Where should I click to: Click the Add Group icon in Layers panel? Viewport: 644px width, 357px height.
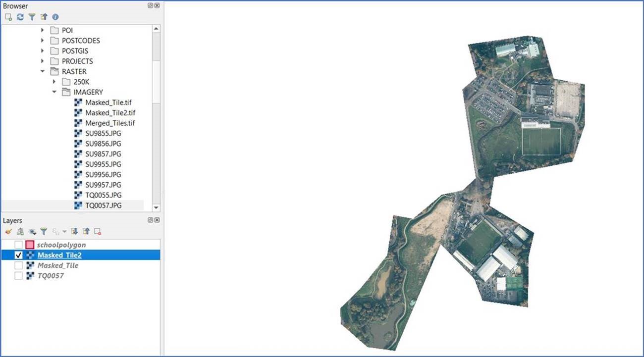coord(20,231)
